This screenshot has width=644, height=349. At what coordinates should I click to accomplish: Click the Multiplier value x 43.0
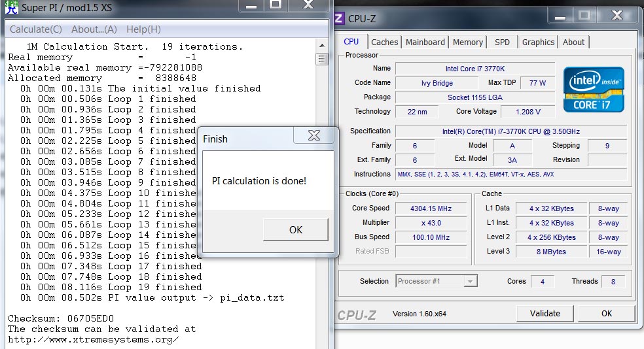pyautogui.click(x=431, y=223)
